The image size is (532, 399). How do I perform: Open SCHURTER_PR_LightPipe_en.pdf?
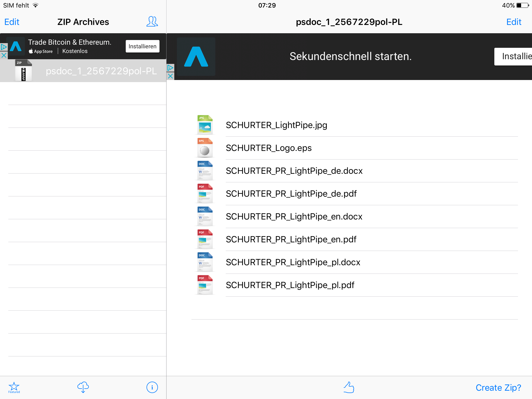pyautogui.click(x=291, y=240)
